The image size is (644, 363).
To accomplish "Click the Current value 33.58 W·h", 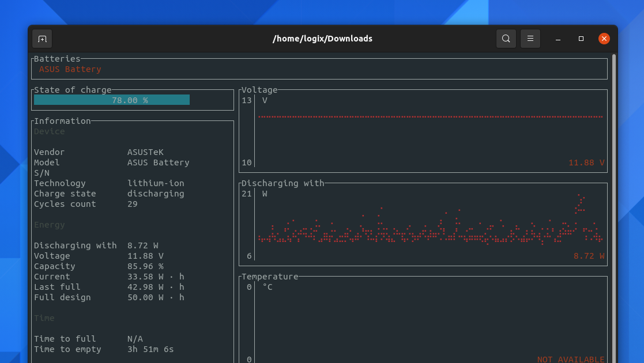I will pos(156,277).
